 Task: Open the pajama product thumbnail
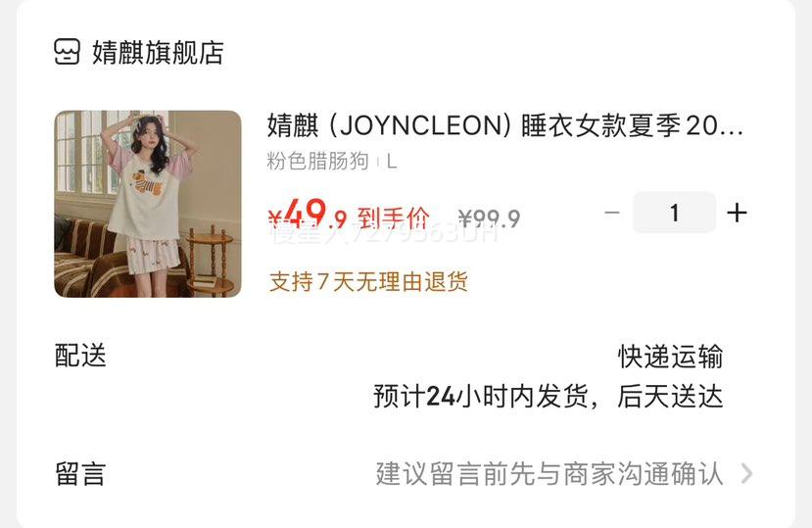148,204
